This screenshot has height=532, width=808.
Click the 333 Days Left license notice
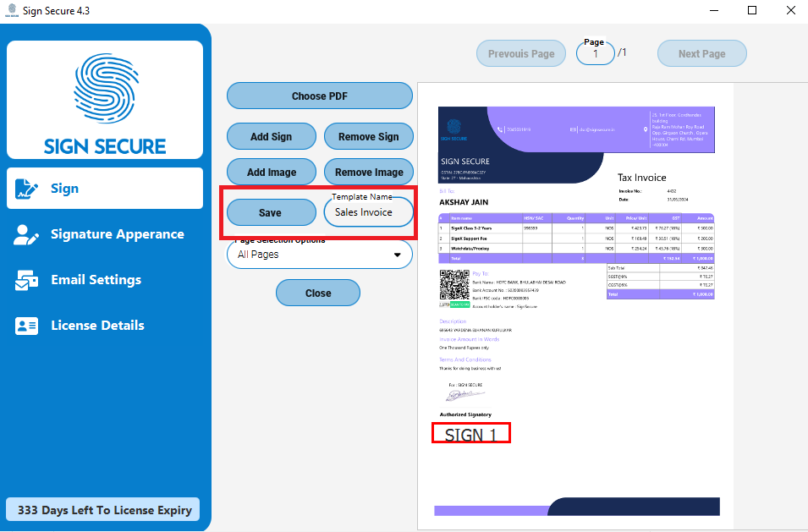pos(103,510)
